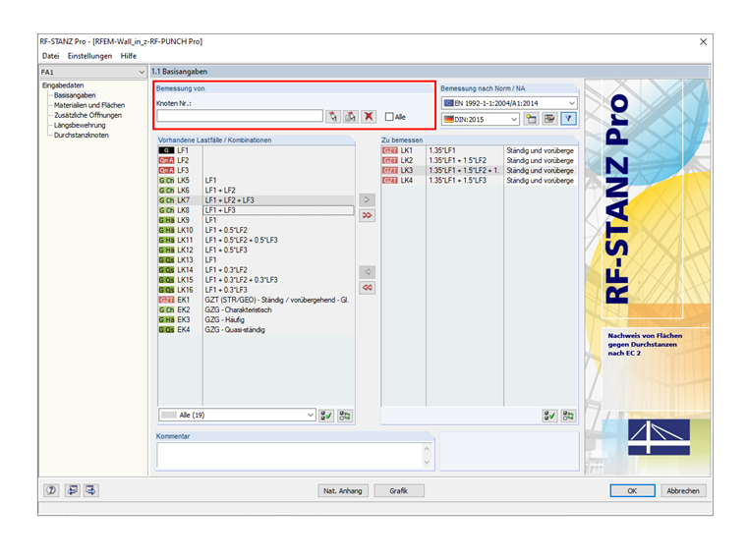Select LK2 in Zu bemessen list
747x560 pixels.
pyautogui.click(x=480, y=160)
